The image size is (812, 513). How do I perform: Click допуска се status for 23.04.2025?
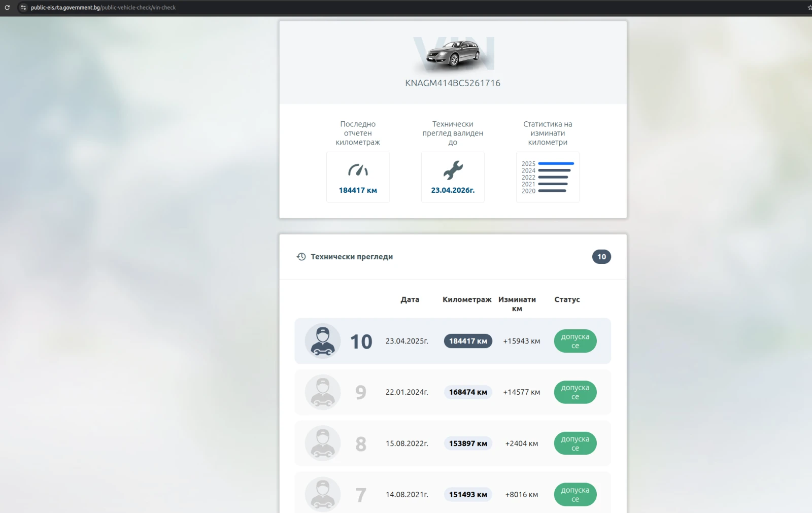(x=575, y=341)
